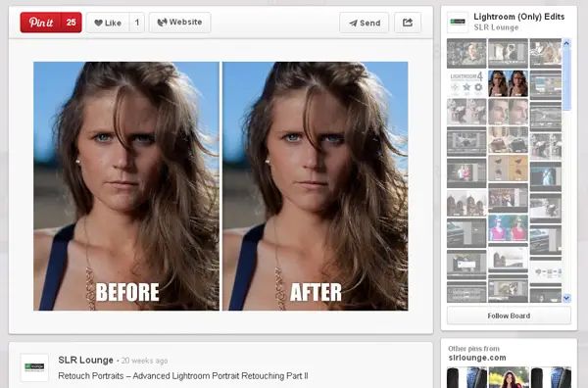The image size is (588, 388).
Task: Open SLR Lounge pinner name above description
Action: [85, 360]
